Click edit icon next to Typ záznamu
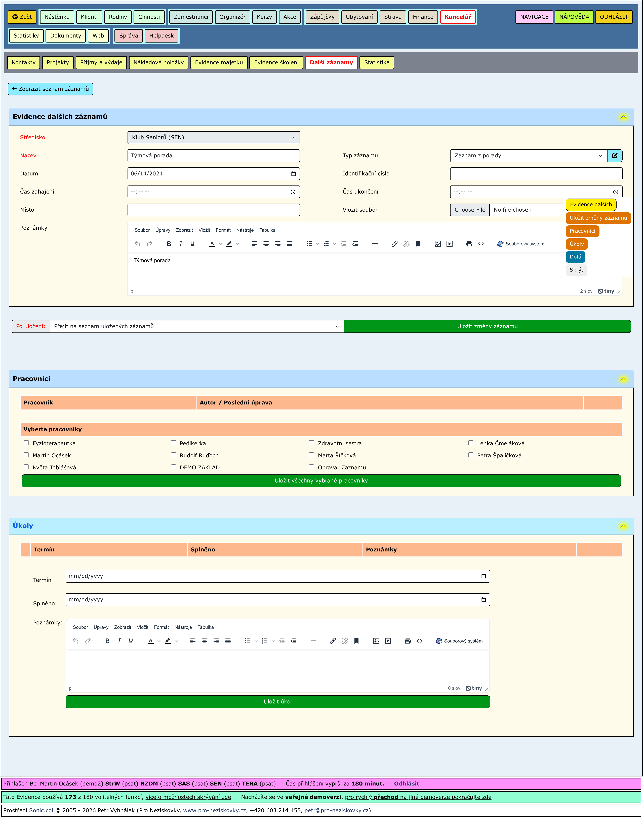The width and height of the screenshot is (644, 826). tap(615, 156)
